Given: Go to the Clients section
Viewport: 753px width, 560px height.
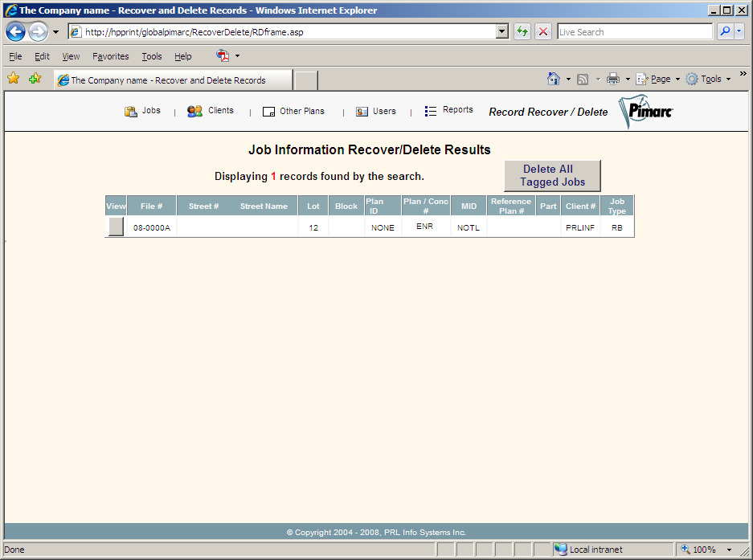Looking at the screenshot, I should tap(211, 111).
